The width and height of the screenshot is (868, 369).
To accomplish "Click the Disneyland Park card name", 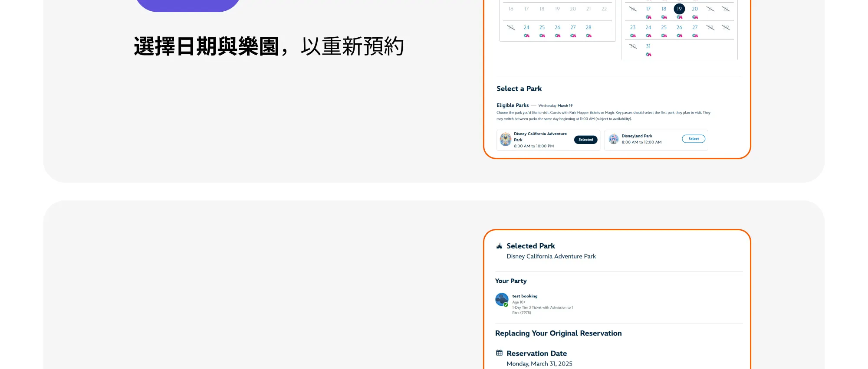I will [x=637, y=136].
